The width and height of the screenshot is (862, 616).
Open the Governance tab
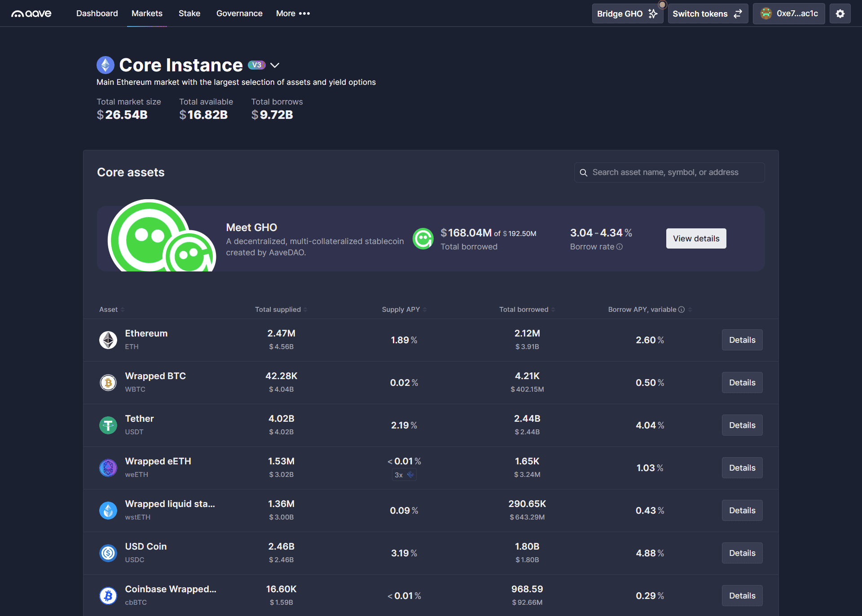pos(239,13)
